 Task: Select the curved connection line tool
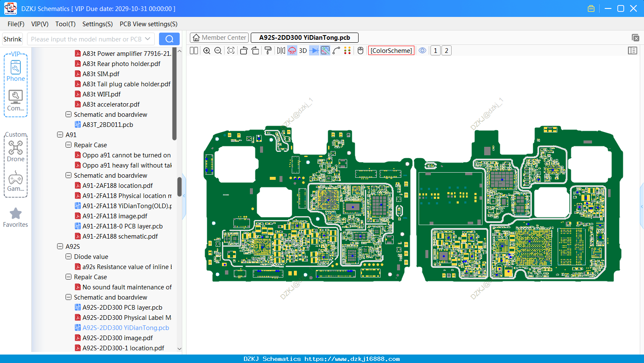[337, 51]
